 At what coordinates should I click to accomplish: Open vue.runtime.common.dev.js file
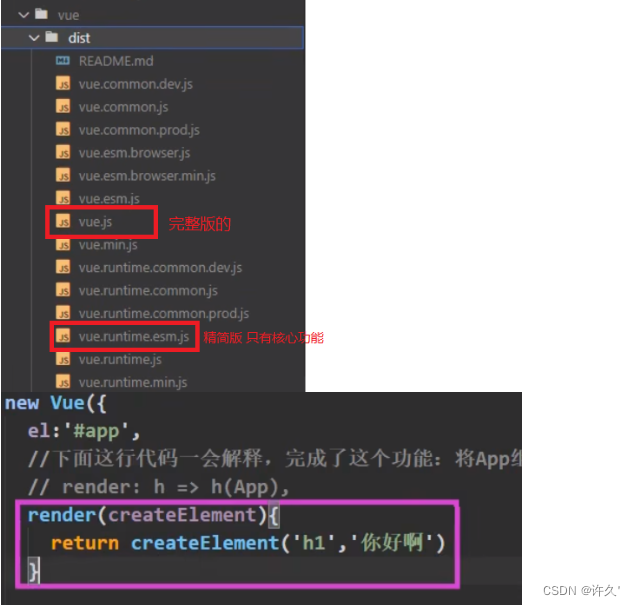pos(160,268)
